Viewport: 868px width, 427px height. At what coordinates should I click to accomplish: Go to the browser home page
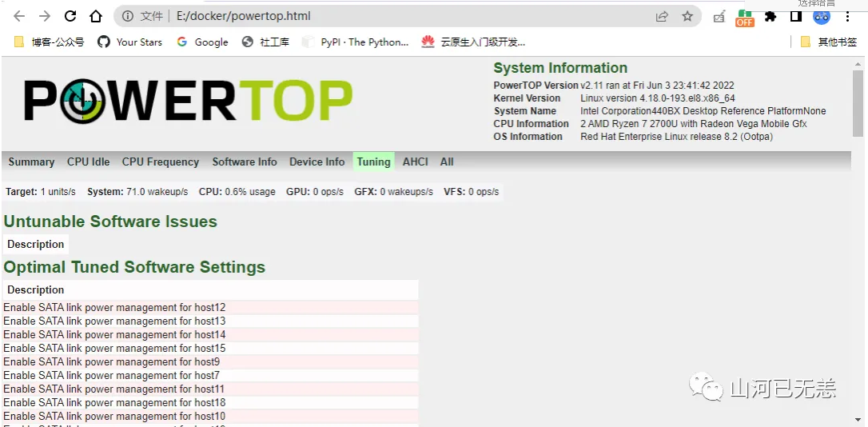point(96,16)
